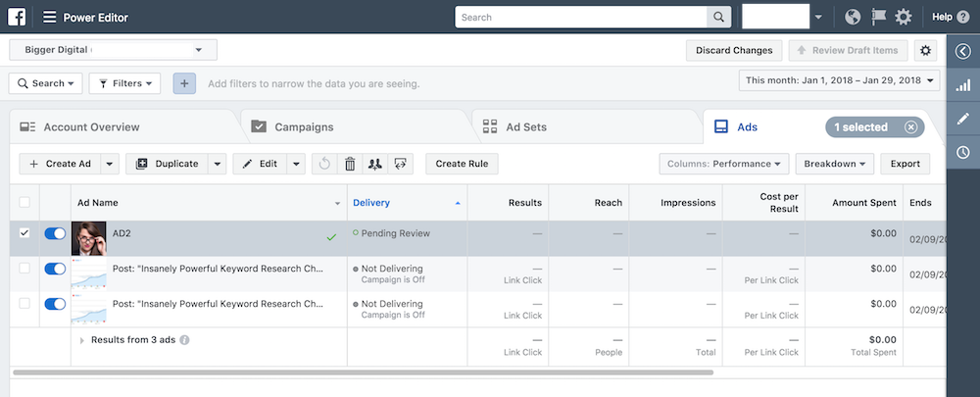This screenshot has height=397, width=980.
Task: Open the Search dropdown in the filter bar
Action: (46, 83)
